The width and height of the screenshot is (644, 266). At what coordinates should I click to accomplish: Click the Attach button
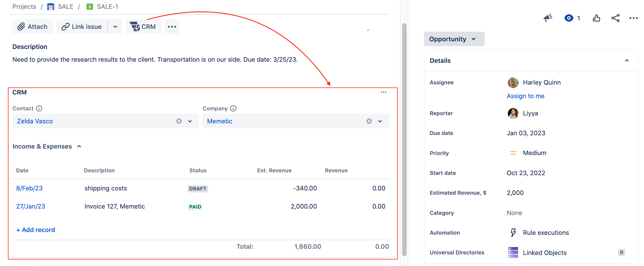33,27
